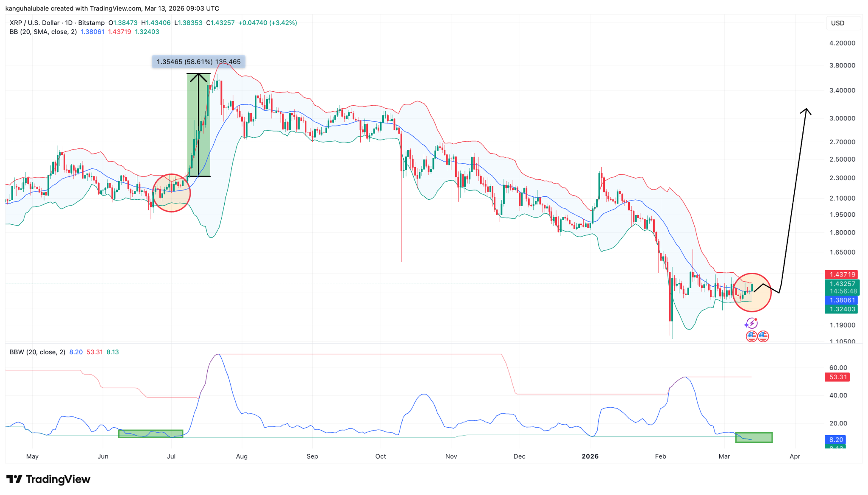Screen dimensions: 868x495
Task: Click the 1.35465 (58.61%) measurement label
Action: click(198, 62)
